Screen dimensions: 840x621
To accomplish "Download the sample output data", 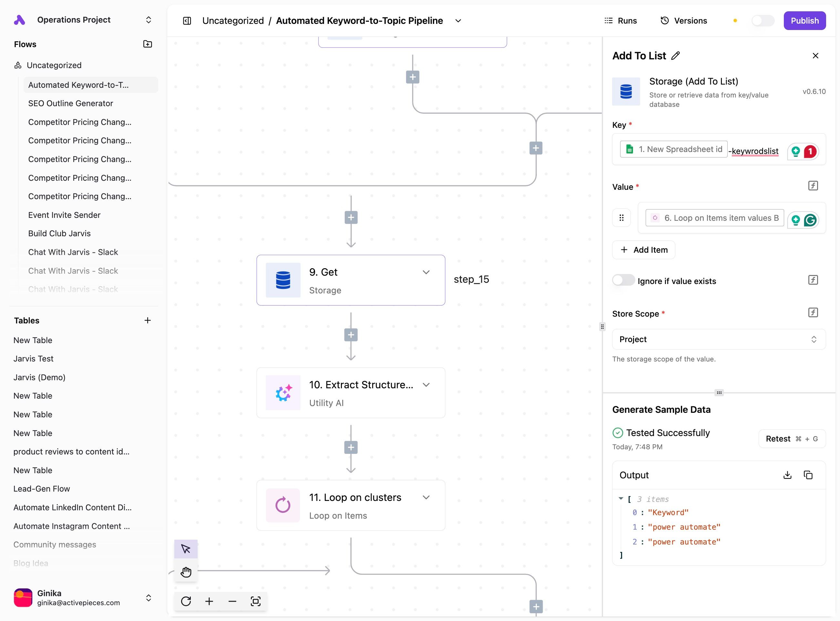I will click(x=787, y=475).
